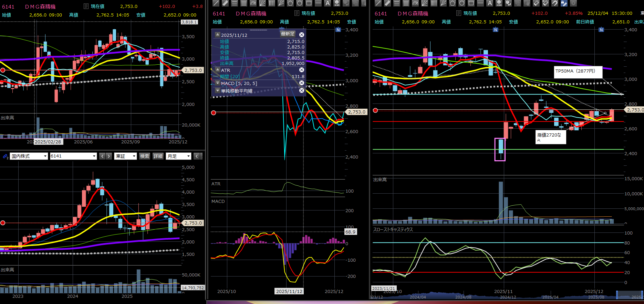Click the timeline range slider handle at bottom right

[617, 295]
